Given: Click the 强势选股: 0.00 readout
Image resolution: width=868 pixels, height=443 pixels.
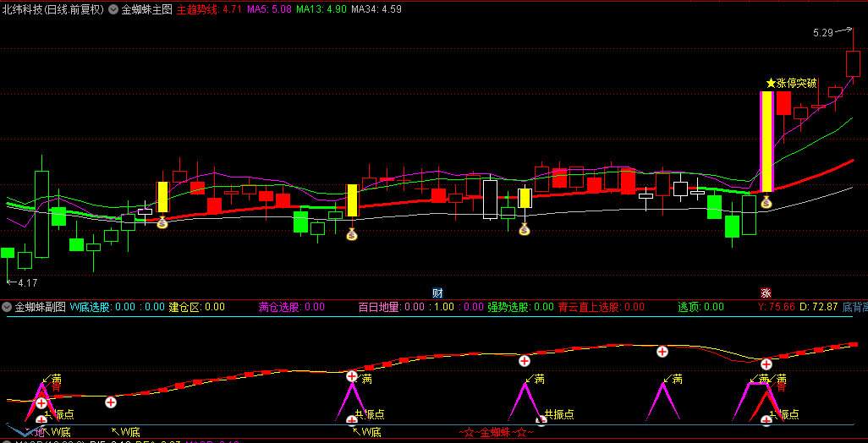Looking at the screenshot, I should pos(521,306).
